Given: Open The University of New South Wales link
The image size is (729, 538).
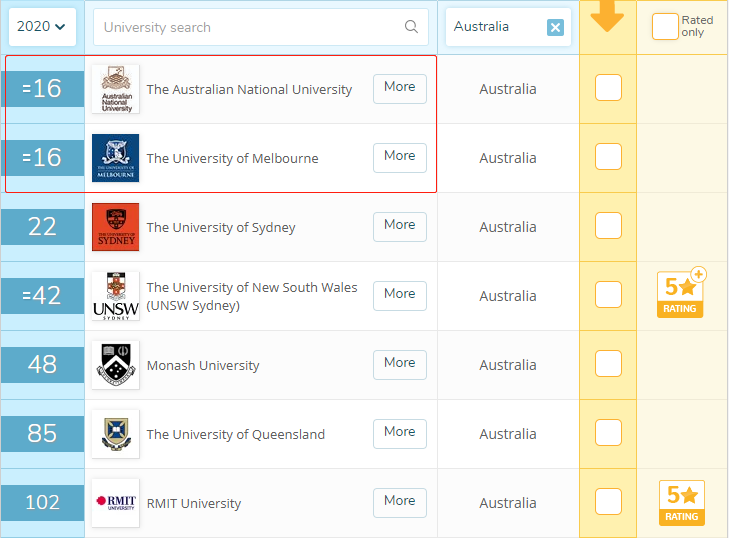Looking at the screenshot, I should pos(252,296).
